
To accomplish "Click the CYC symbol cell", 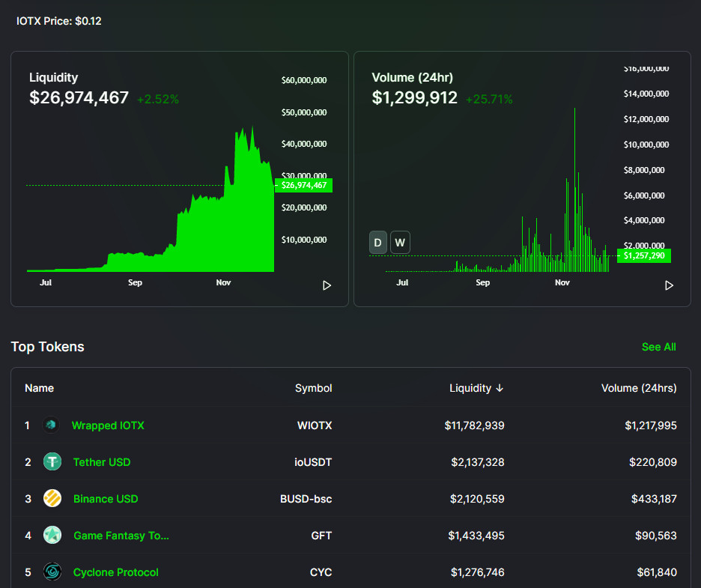I will 321,572.
